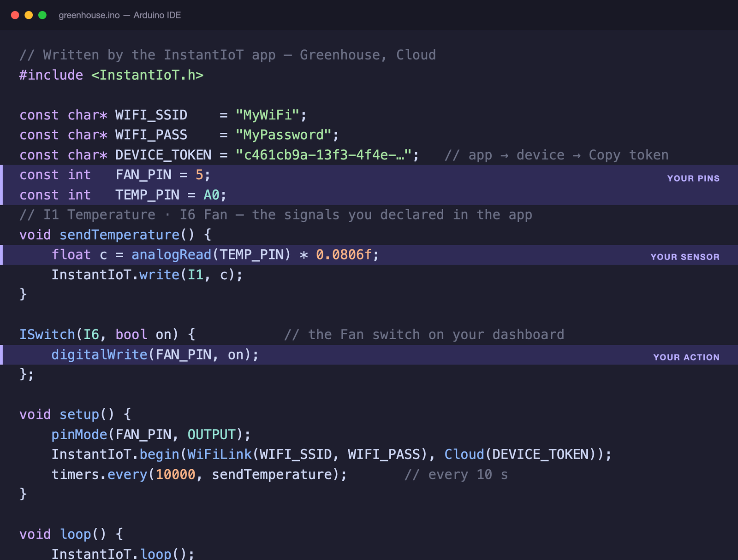Click the "#include" directive text
The width and height of the screenshot is (738, 560).
51,75
